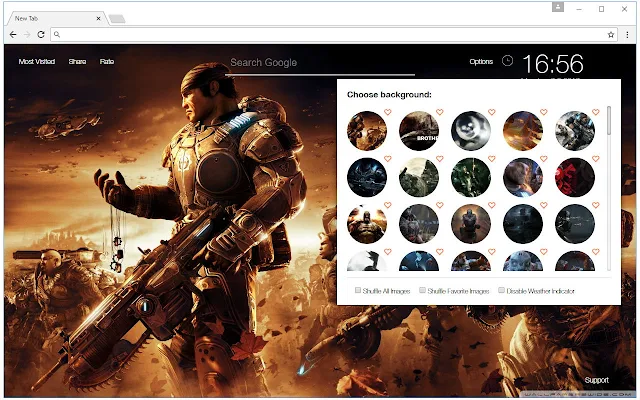Select first row first background thumbnail

[367, 131]
